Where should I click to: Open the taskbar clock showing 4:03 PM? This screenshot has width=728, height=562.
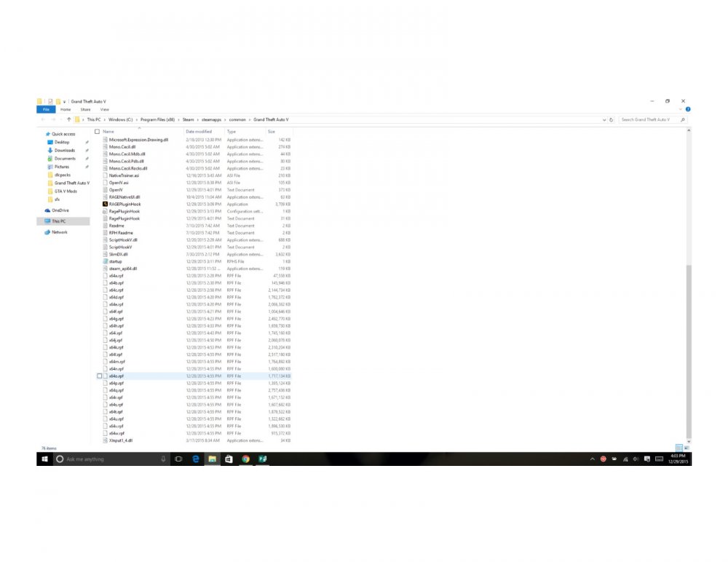click(x=678, y=459)
